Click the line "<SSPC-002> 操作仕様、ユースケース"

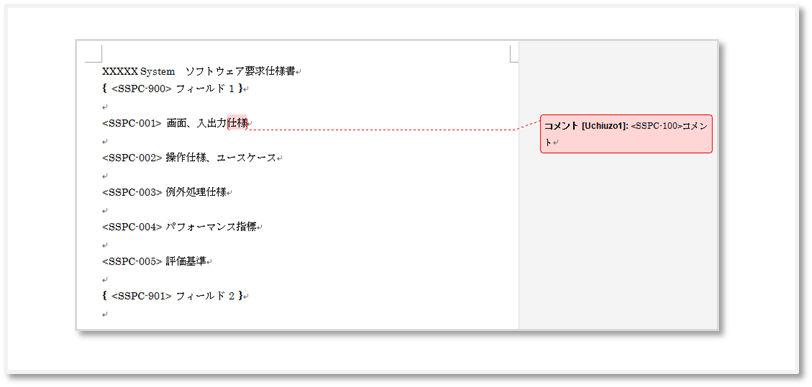(x=189, y=157)
